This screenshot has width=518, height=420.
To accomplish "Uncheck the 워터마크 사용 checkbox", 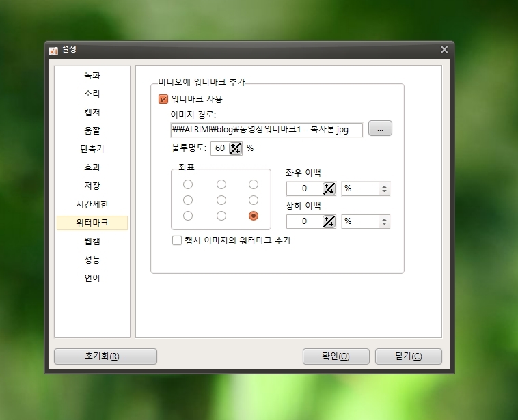I will pyautogui.click(x=163, y=99).
